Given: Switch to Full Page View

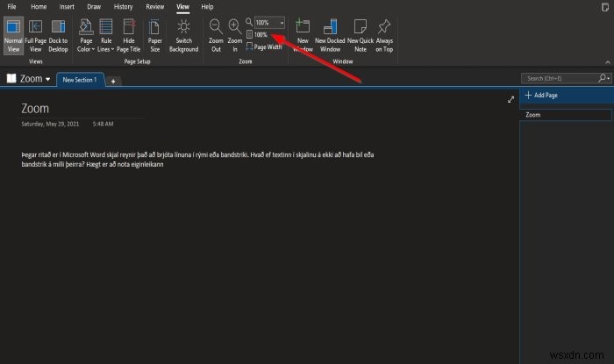Looking at the screenshot, I should (x=36, y=36).
